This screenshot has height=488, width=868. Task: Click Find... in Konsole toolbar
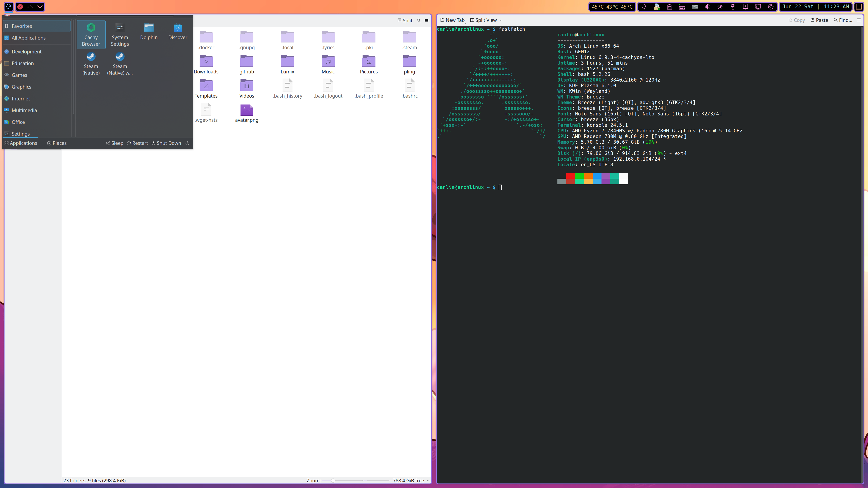[843, 20]
